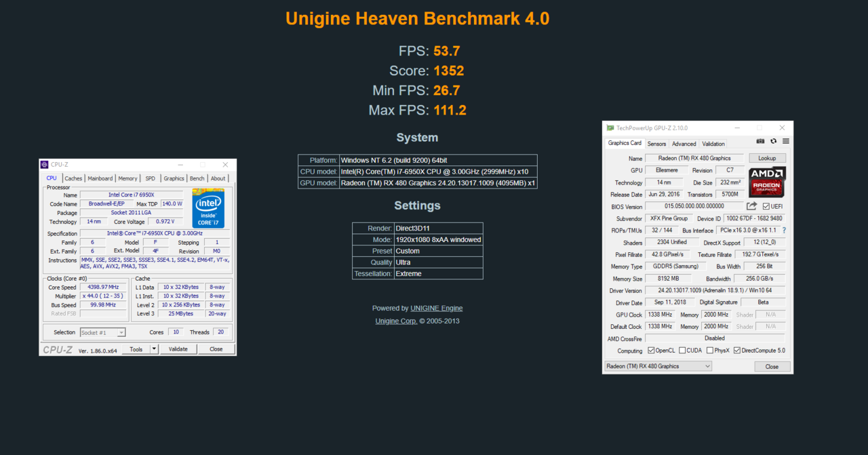Viewport: 868px width, 455px height.
Task: Click the Intel Core i7 logo in CPU-Z
Action: [208, 209]
